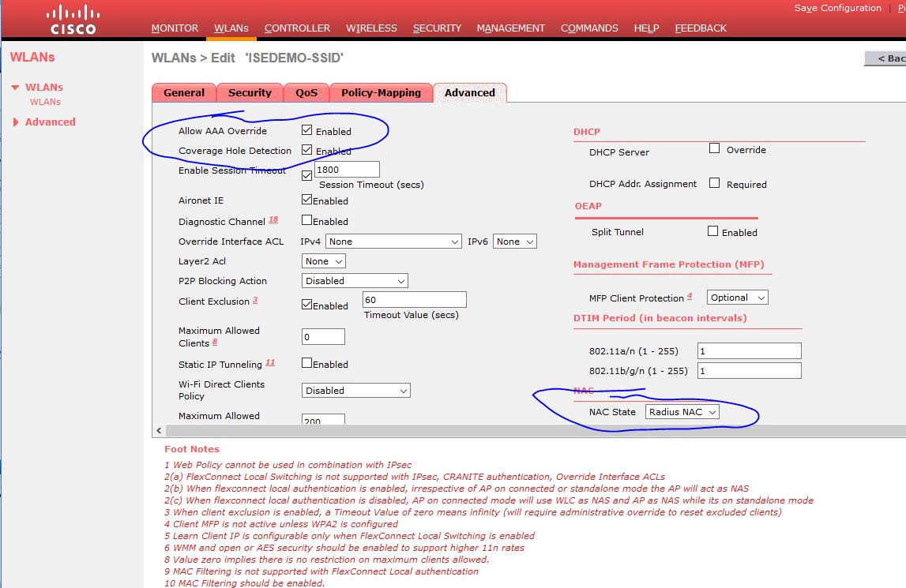Enable Static IP Tunneling checkbox
This screenshot has height=588, width=906.
tap(306, 363)
